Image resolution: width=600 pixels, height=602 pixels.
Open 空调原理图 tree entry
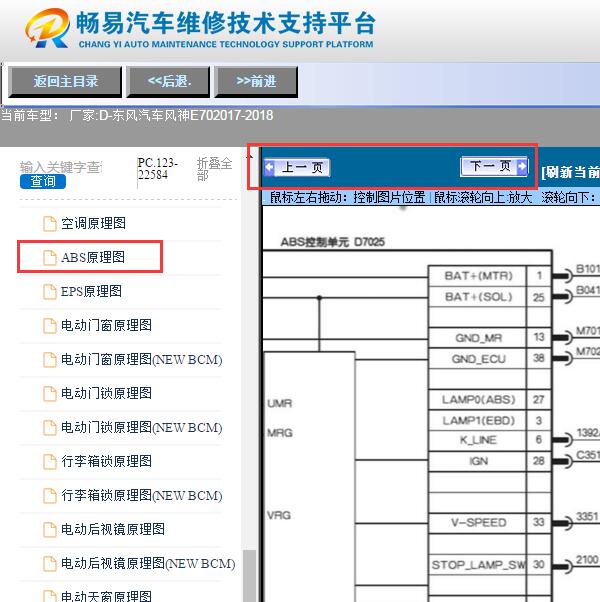tap(93, 223)
